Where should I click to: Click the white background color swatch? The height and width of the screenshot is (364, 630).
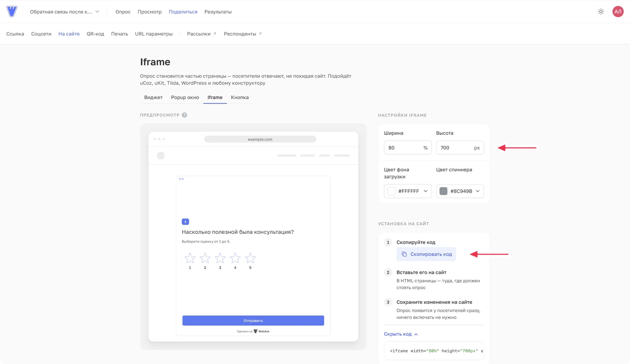click(x=391, y=191)
